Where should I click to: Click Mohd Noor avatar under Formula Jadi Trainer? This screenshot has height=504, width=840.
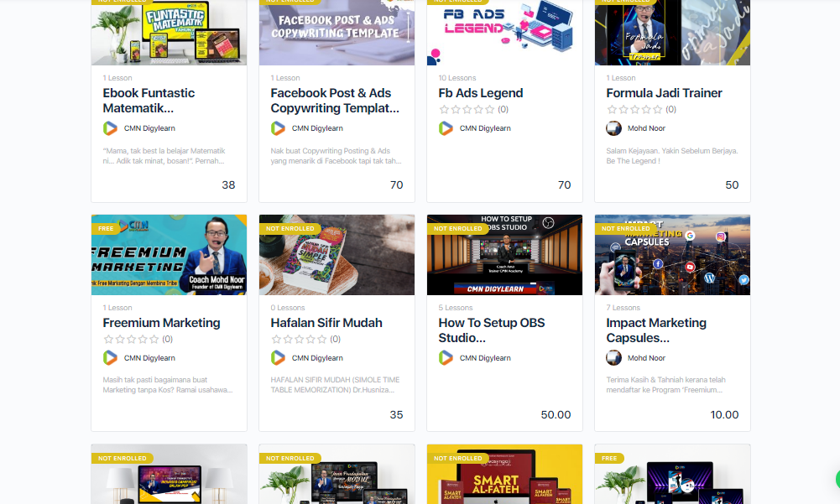pyautogui.click(x=614, y=128)
